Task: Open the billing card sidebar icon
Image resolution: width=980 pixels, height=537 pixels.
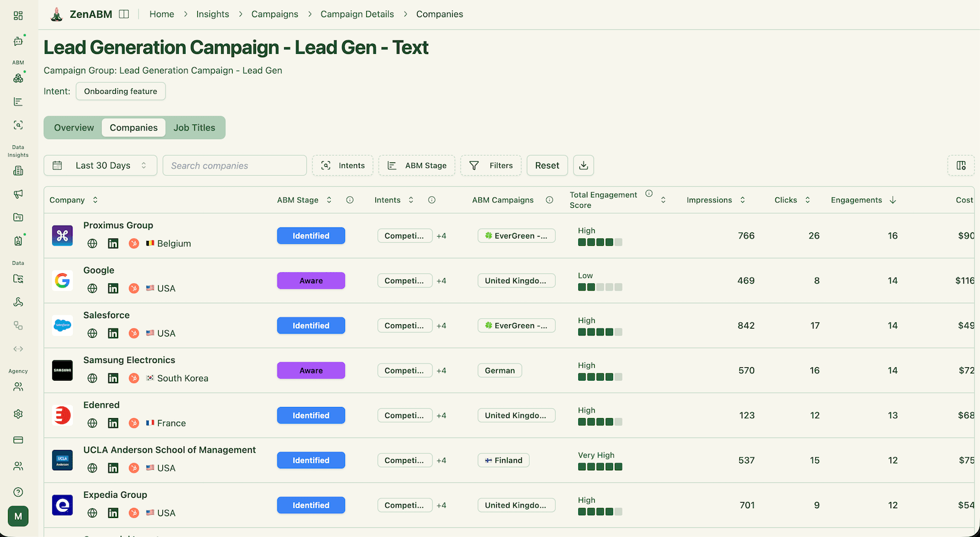Action: point(18,440)
